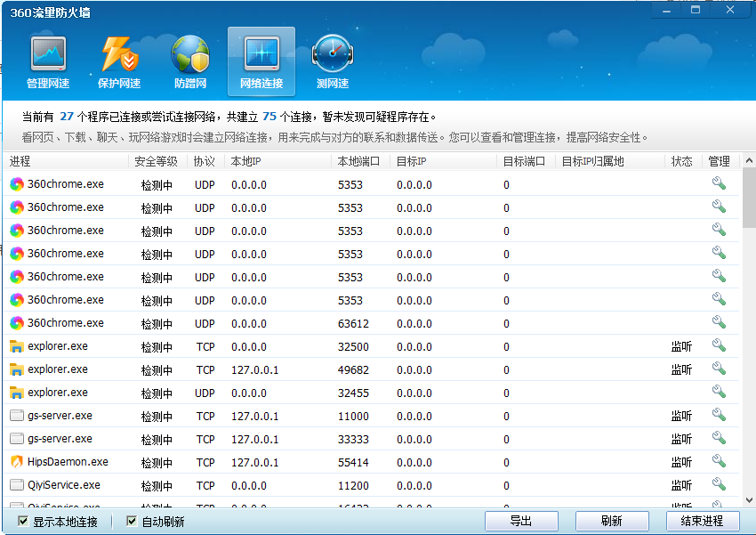
Task: Sort by the 安全等级 column header
Action: point(157,161)
